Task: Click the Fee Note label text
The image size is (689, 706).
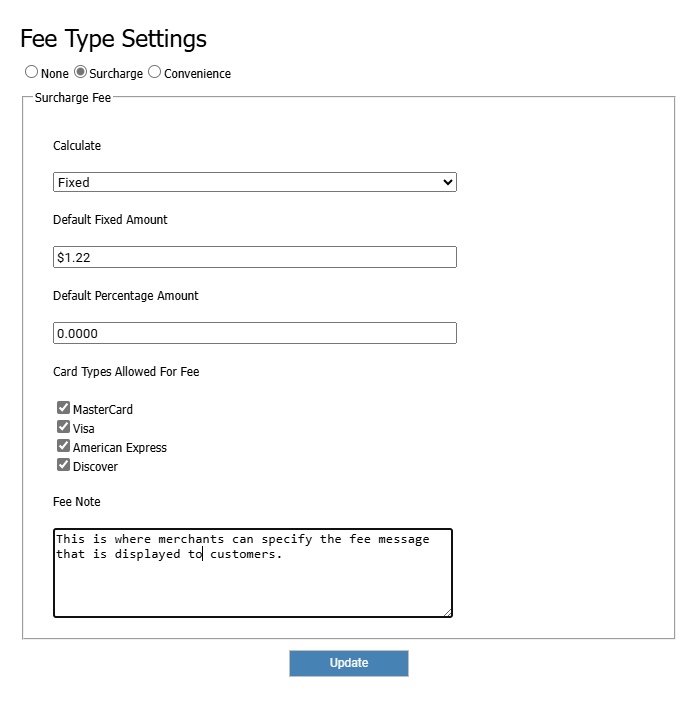Action: pyautogui.click(x=77, y=502)
